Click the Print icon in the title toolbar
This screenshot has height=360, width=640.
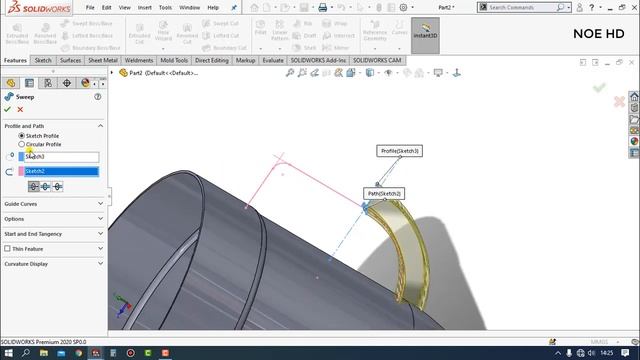pyautogui.click(x=322, y=7)
